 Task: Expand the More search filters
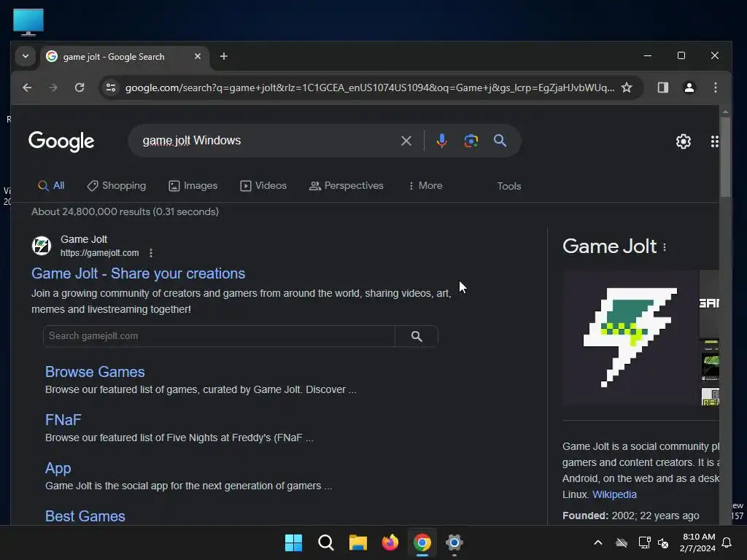coord(425,186)
